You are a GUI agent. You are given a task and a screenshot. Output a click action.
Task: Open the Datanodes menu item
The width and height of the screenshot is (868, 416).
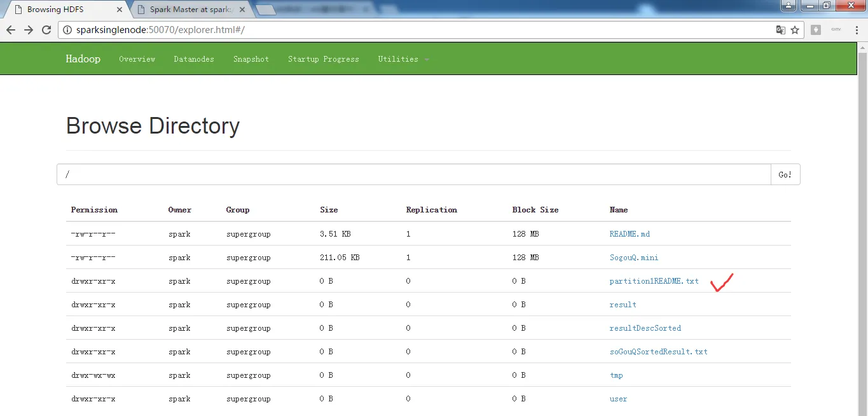click(194, 59)
